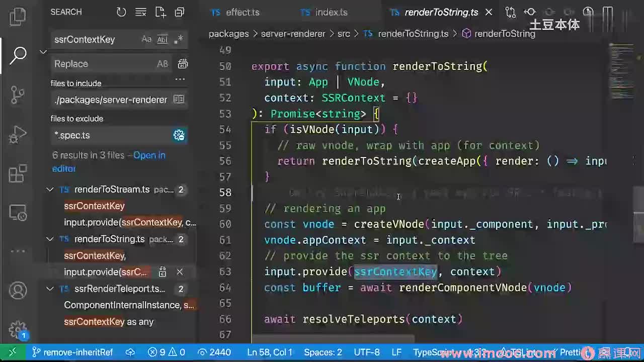
Task: Click the Replace All icon
Action: 183,64
